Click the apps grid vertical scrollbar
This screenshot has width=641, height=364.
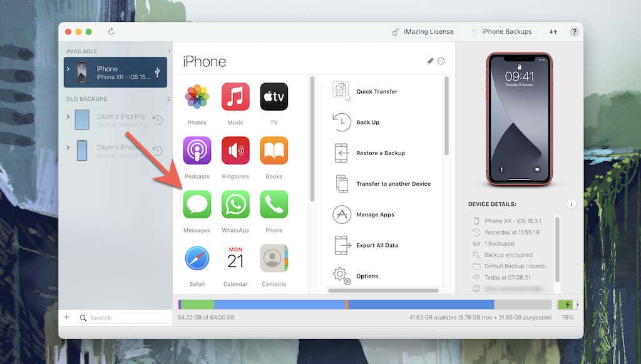(312, 139)
